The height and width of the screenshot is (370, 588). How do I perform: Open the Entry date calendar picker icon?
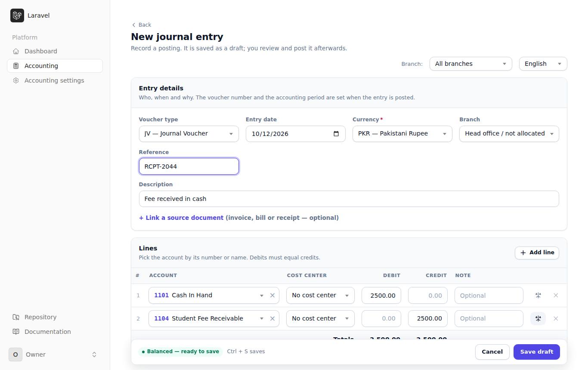[x=336, y=134]
